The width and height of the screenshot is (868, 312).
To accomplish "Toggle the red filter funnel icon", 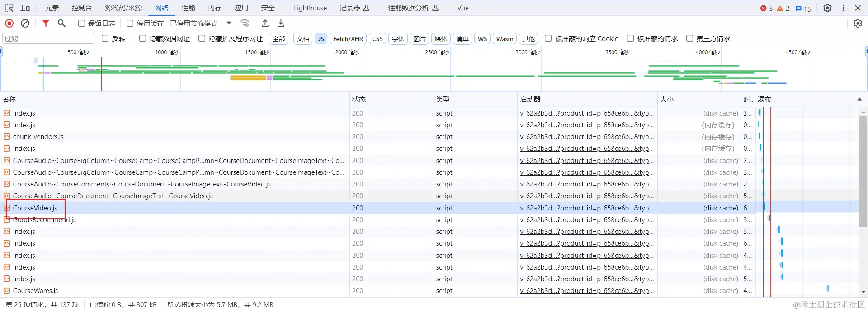I will coord(46,23).
